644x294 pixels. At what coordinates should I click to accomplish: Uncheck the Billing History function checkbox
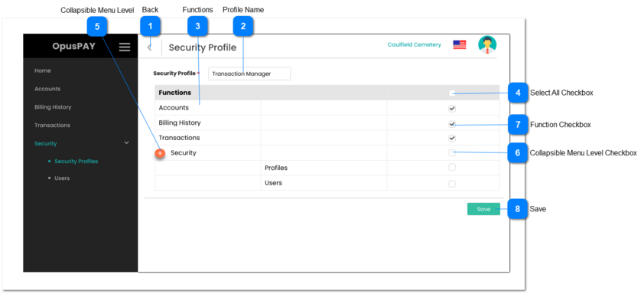click(x=452, y=123)
